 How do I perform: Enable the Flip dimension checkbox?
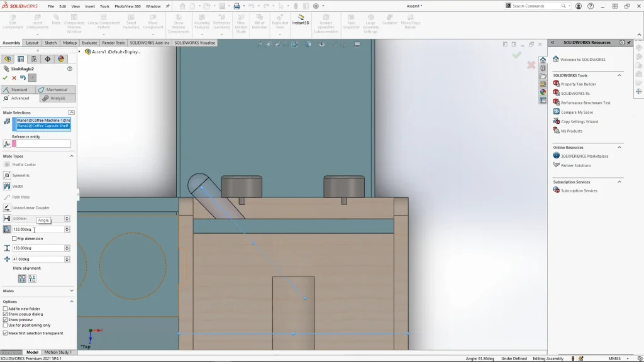coord(14,239)
